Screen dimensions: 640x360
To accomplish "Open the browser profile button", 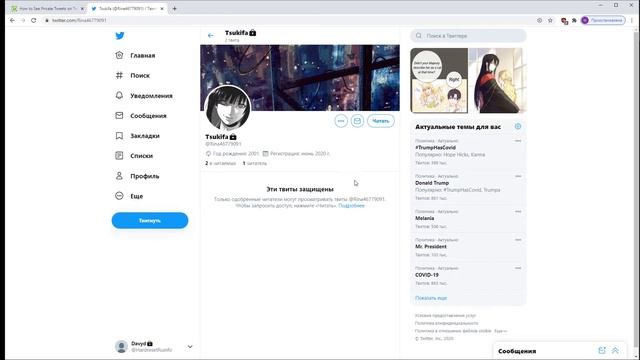I will (x=603, y=20).
